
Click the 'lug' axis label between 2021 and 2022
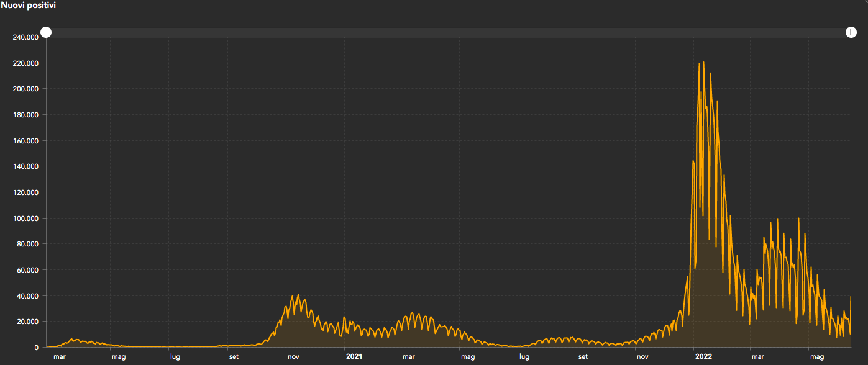pos(524,357)
